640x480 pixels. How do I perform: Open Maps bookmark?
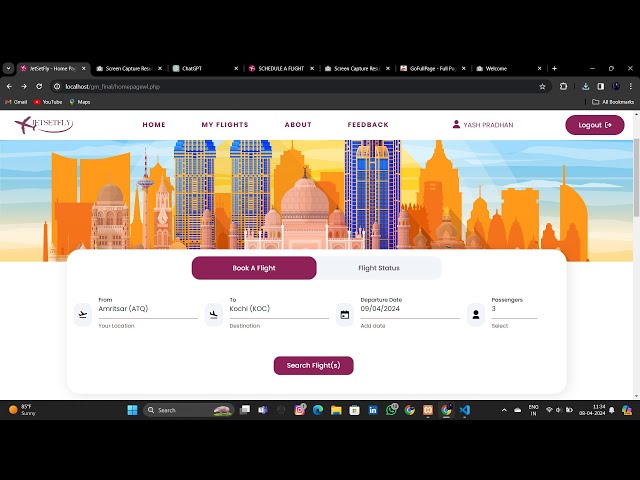(80, 102)
